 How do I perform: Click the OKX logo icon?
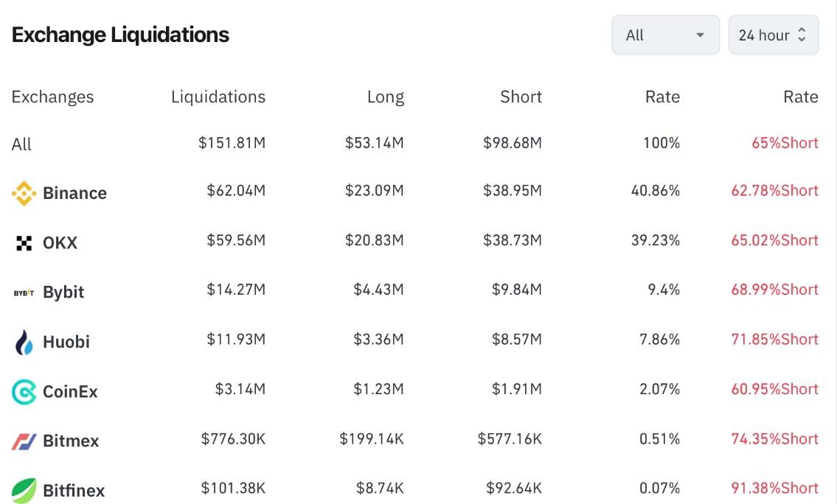pos(24,243)
